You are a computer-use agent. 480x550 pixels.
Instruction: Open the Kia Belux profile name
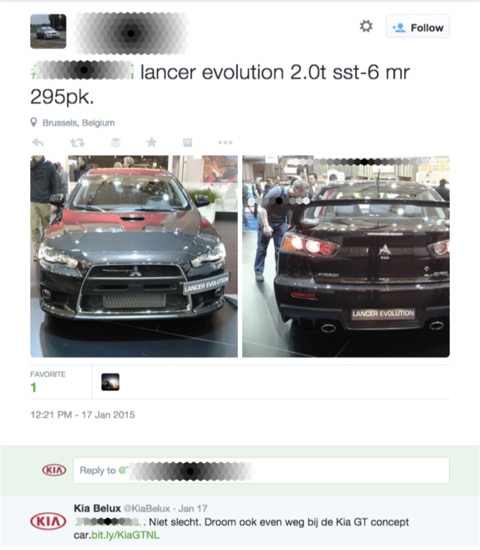tap(97, 508)
